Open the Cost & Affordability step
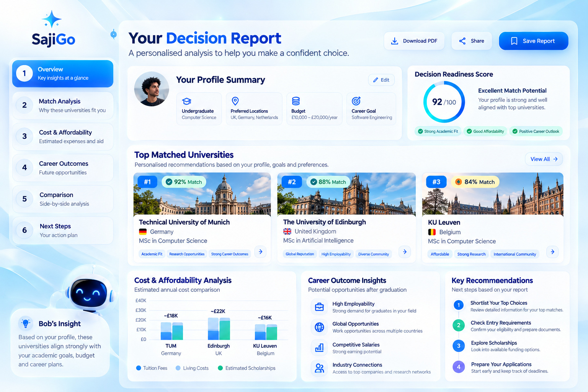Viewport: 588px width, 392px height. pos(63,137)
